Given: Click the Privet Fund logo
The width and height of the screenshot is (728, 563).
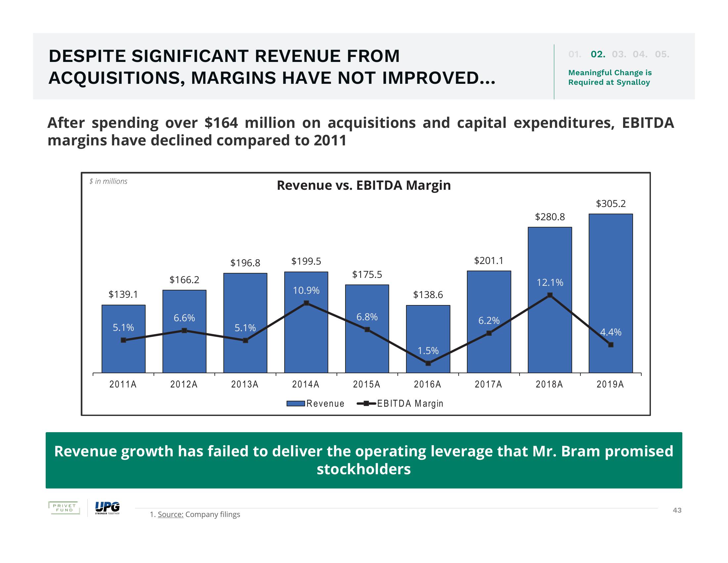Looking at the screenshot, I should pyautogui.click(x=64, y=508).
